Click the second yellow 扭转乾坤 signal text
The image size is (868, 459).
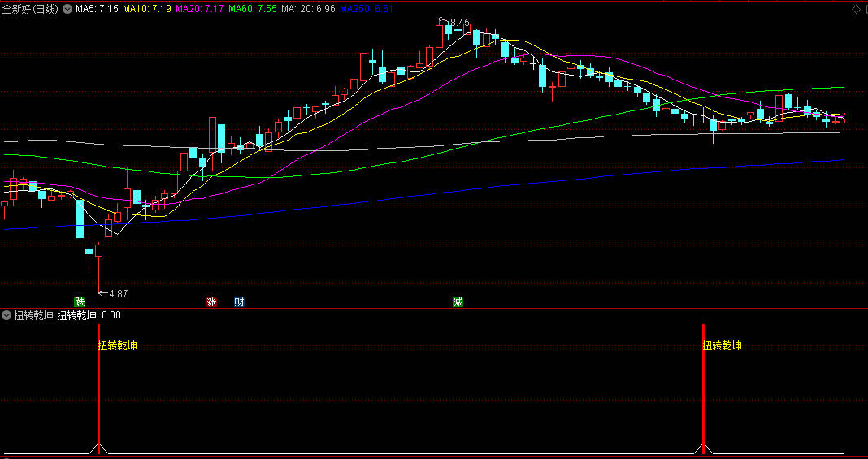(x=723, y=346)
